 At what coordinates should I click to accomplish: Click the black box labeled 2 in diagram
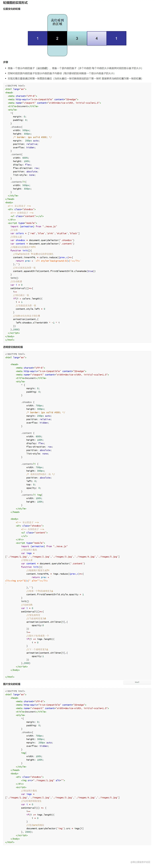pyautogui.click(x=57, y=38)
